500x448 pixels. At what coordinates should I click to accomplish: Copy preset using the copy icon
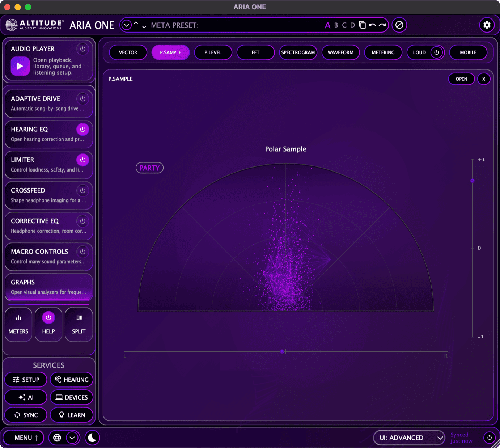(x=362, y=25)
